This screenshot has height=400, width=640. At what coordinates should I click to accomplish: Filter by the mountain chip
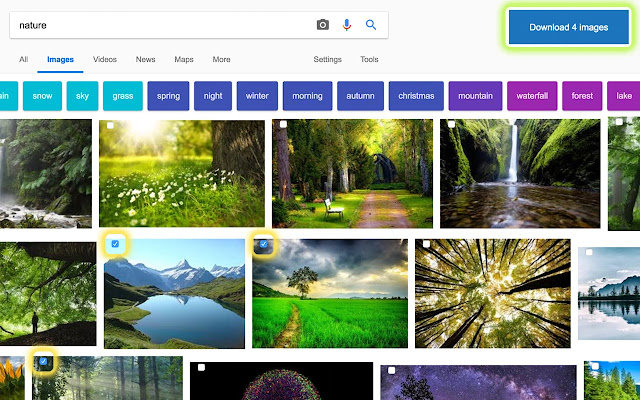point(476,96)
